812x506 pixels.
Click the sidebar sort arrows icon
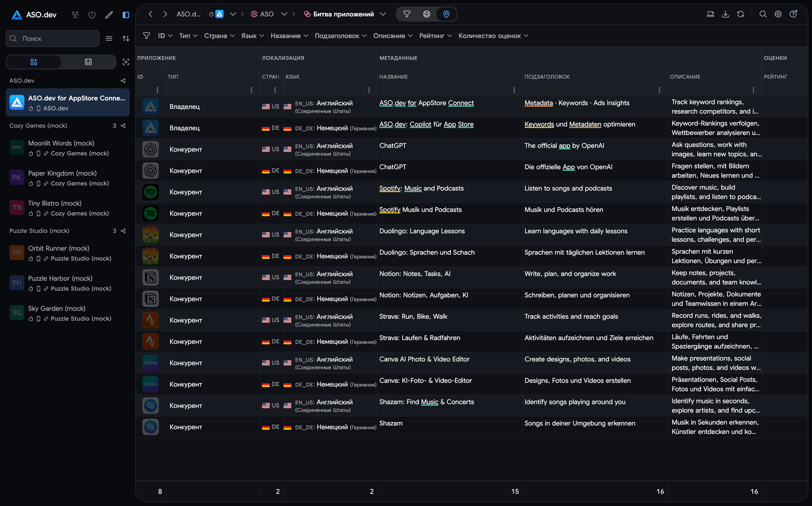coord(126,38)
